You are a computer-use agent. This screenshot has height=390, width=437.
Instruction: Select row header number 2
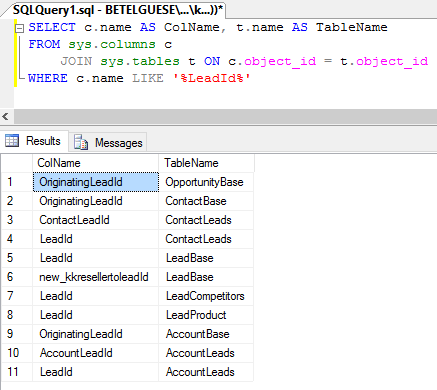point(17,201)
